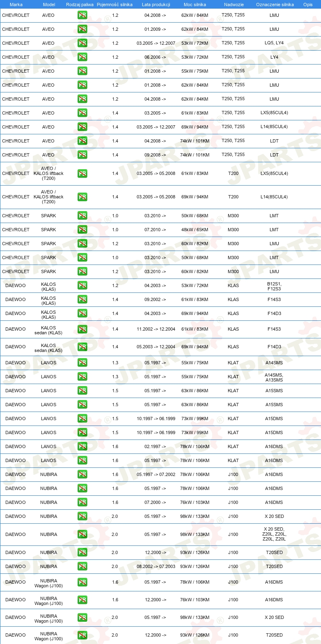The height and width of the screenshot is (644, 321).
Task: Click the Marka column header
Action: coord(16,5)
